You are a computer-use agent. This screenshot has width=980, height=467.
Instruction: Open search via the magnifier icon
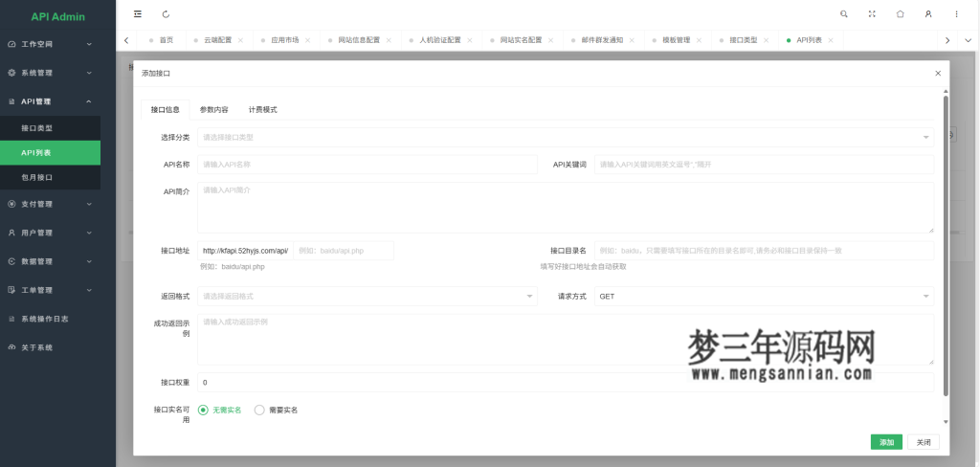pyautogui.click(x=844, y=13)
